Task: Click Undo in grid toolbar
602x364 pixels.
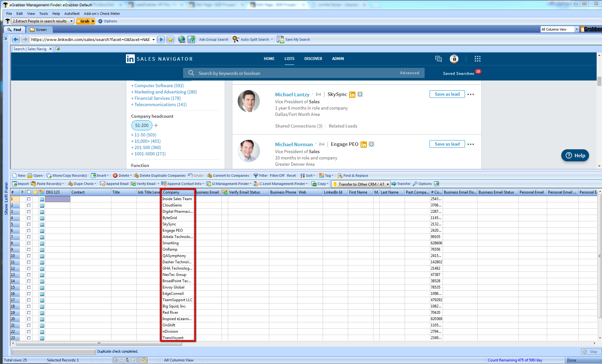Action: pyautogui.click(x=195, y=176)
